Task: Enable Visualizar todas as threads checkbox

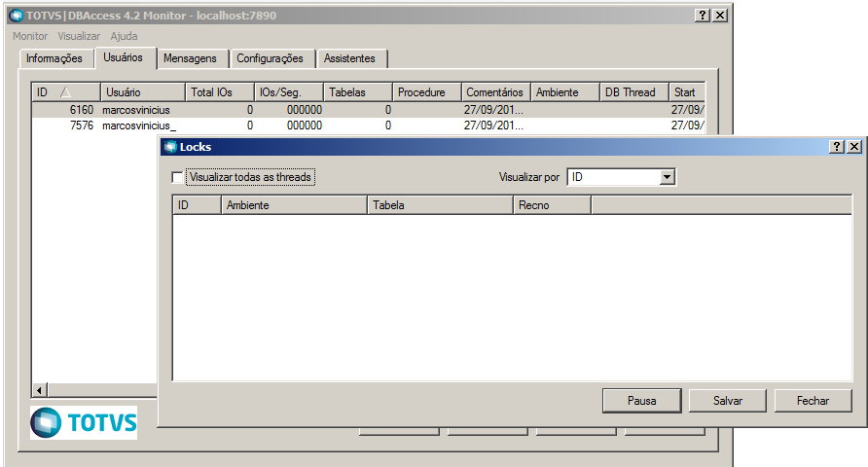Action: click(x=177, y=177)
